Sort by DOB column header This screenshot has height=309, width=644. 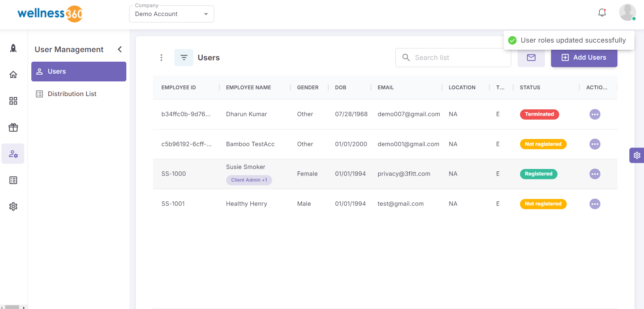(341, 88)
